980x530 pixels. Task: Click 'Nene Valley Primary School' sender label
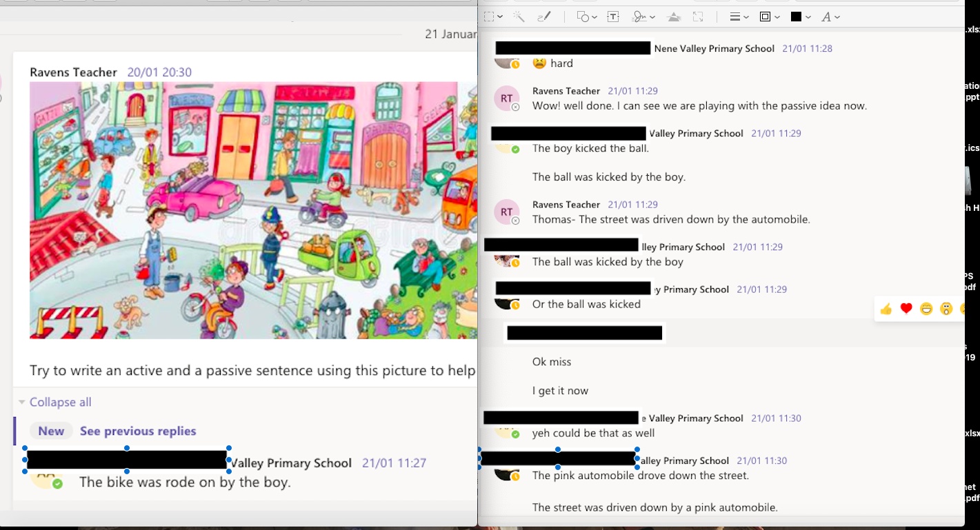[x=714, y=49]
